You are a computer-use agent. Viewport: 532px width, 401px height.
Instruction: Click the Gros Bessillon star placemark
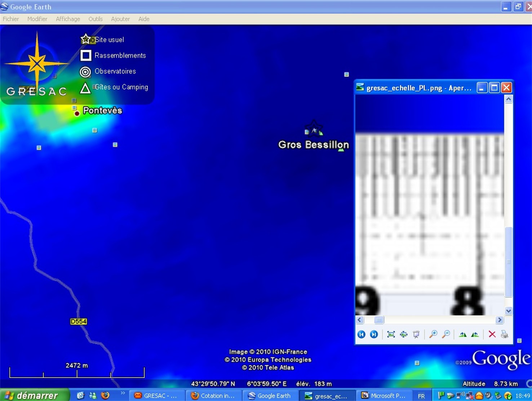[314, 129]
